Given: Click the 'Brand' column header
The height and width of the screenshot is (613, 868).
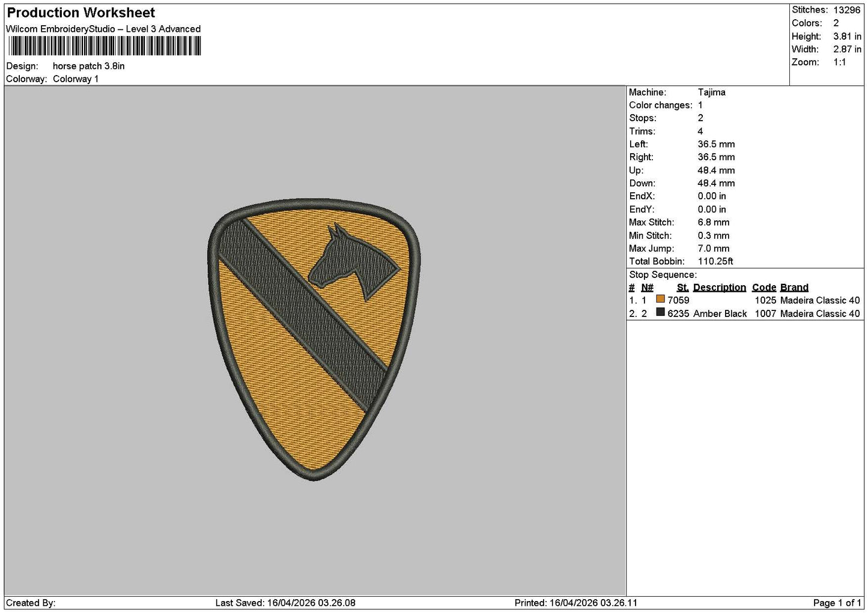Looking at the screenshot, I should click(794, 288).
